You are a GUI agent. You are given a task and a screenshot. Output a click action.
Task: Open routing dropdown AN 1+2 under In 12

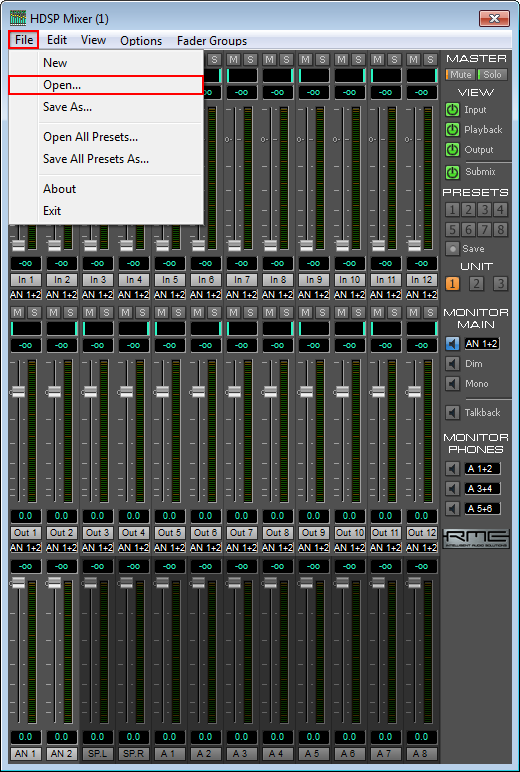pos(422,294)
